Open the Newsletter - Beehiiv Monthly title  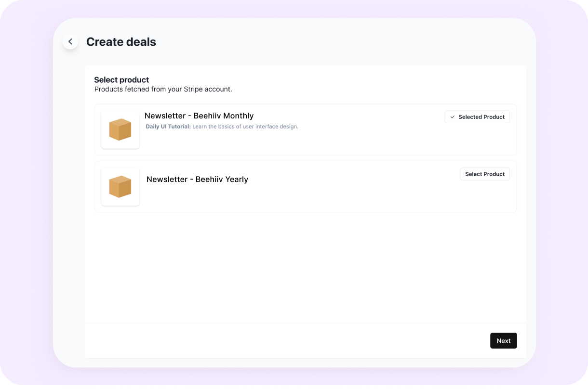[199, 116]
